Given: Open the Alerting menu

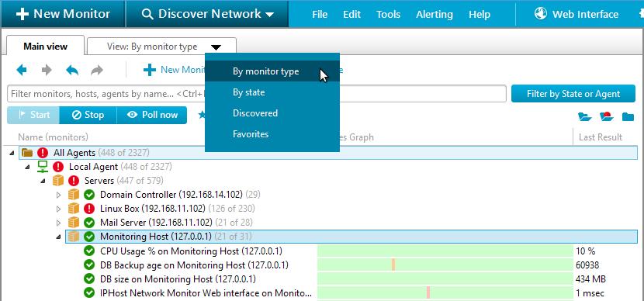Looking at the screenshot, I should click(435, 15).
